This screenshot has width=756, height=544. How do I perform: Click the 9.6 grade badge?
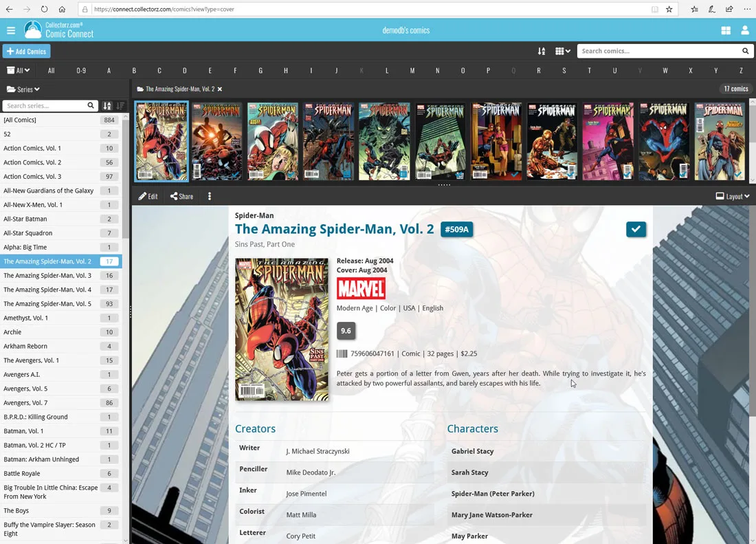pos(346,331)
